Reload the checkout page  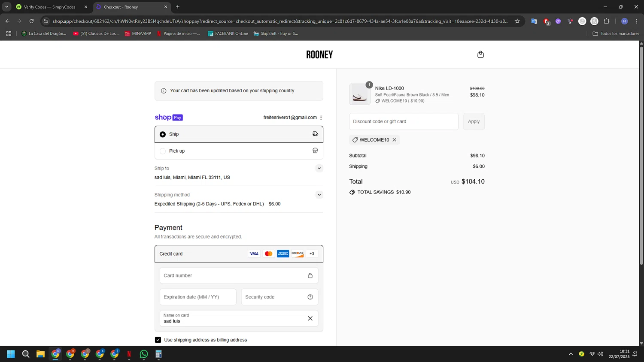coord(31,21)
